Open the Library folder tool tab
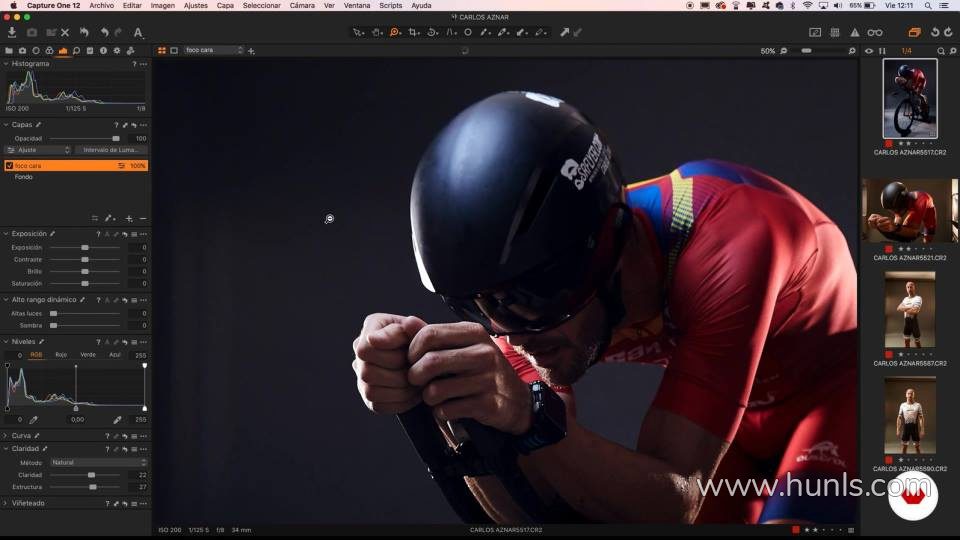The image size is (960, 540). click(x=9, y=51)
